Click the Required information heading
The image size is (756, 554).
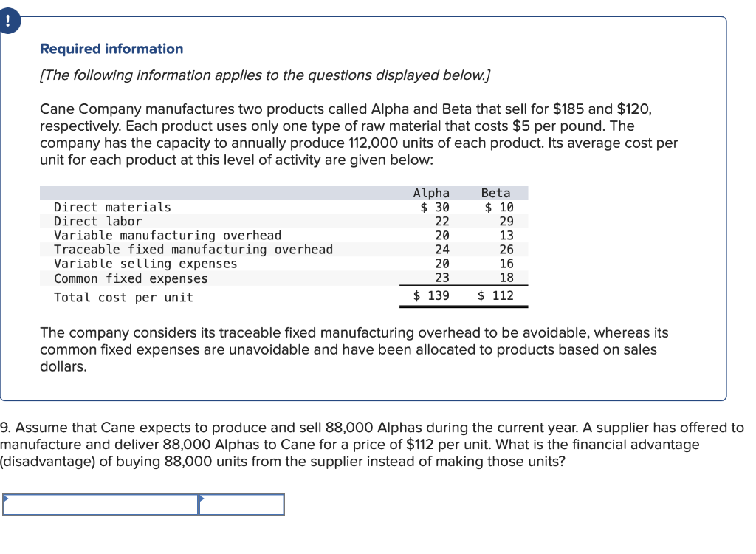coord(112,49)
